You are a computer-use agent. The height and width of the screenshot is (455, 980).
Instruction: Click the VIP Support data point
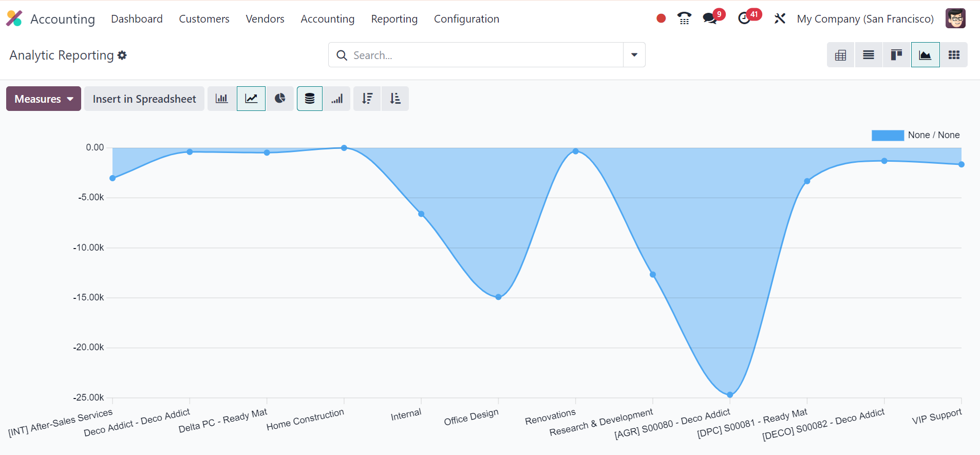click(x=962, y=164)
